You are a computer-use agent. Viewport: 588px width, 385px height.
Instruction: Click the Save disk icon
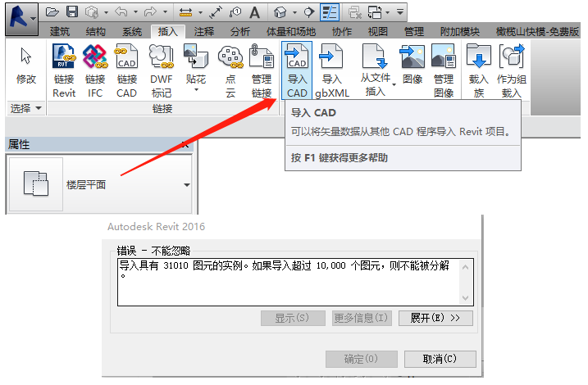pyautogui.click(x=72, y=12)
